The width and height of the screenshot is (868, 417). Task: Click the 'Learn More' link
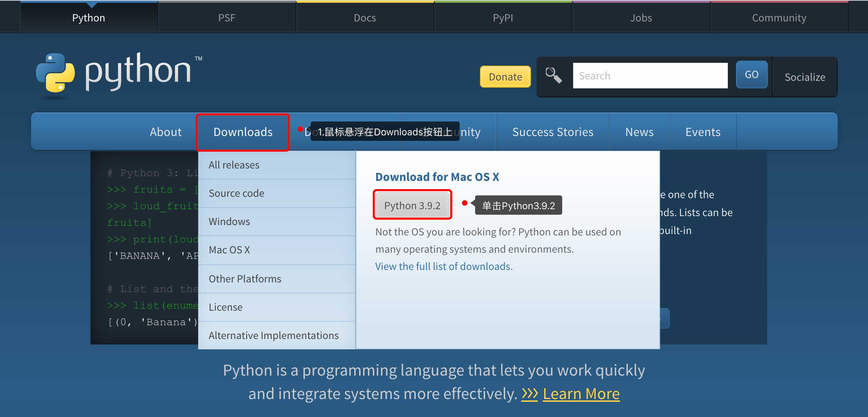click(581, 393)
